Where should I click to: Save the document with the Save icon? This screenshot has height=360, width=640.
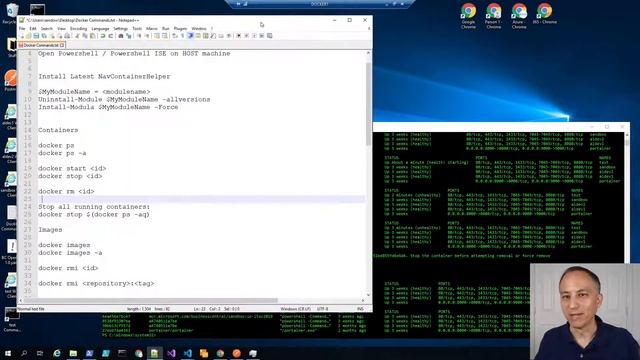(x=36, y=36)
